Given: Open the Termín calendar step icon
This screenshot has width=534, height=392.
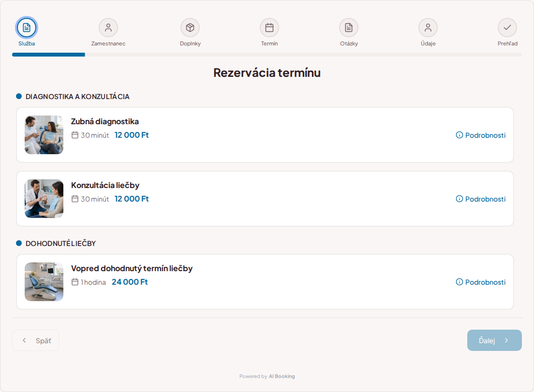Looking at the screenshot, I should click(x=269, y=28).
